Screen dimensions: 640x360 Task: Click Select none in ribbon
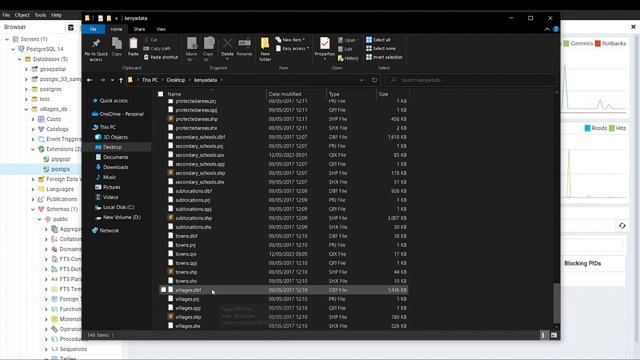tap(381, 48)
